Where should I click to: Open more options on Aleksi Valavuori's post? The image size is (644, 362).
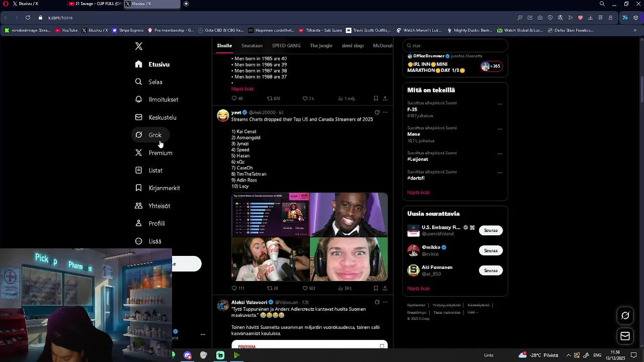(x=385, y=302)
